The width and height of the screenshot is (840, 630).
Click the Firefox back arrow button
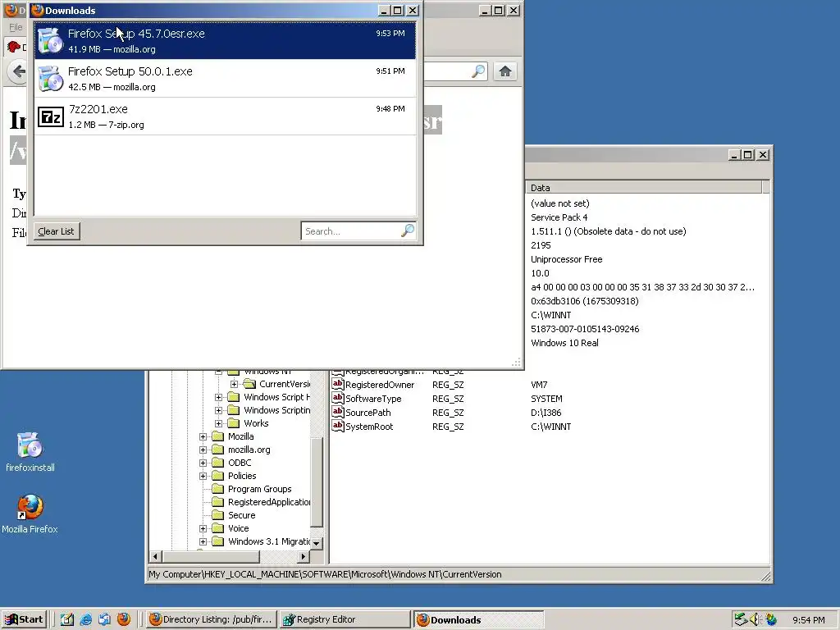pos(19,71)
